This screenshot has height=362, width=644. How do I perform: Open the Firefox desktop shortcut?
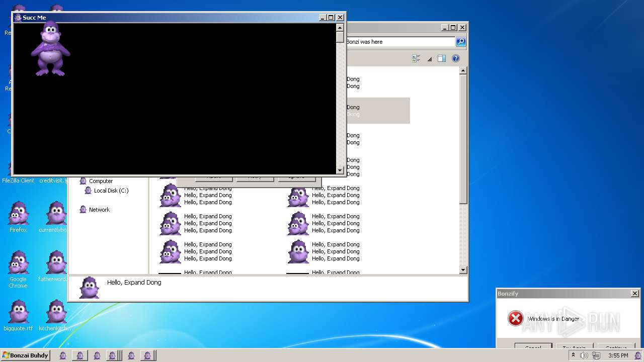point(18,217)
